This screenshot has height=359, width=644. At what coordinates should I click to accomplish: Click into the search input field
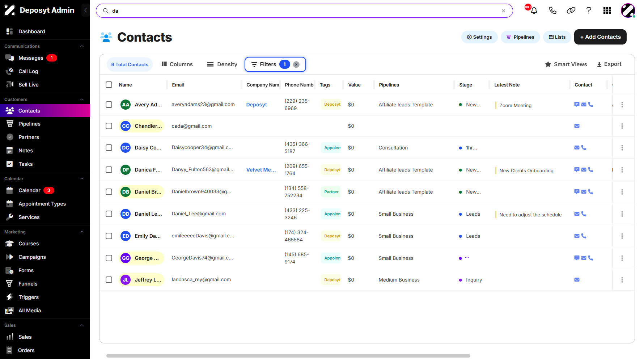point(304,11)
